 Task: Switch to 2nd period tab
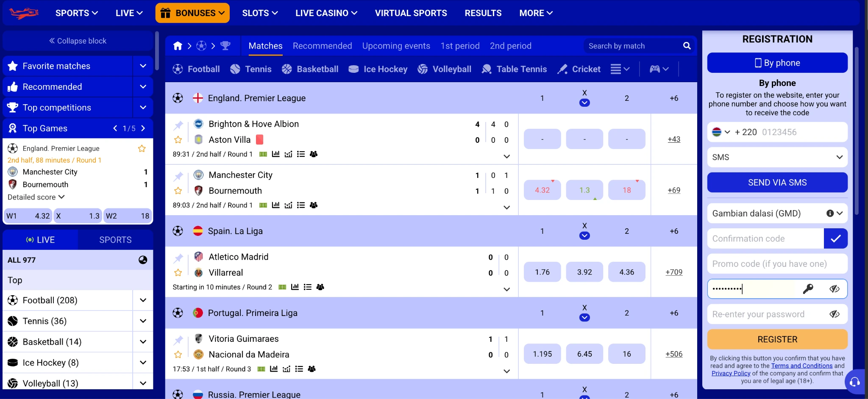click(510, 46)
